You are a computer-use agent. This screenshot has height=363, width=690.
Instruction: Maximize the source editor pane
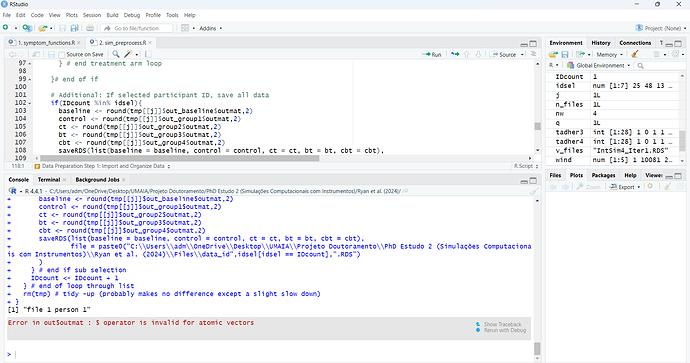coord(533,44)
